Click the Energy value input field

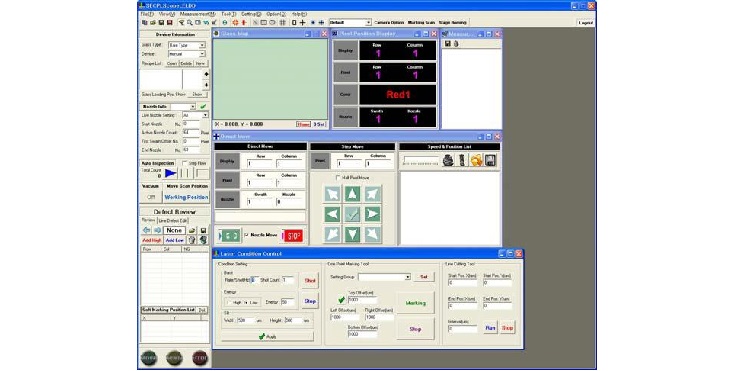pos(287,302)
